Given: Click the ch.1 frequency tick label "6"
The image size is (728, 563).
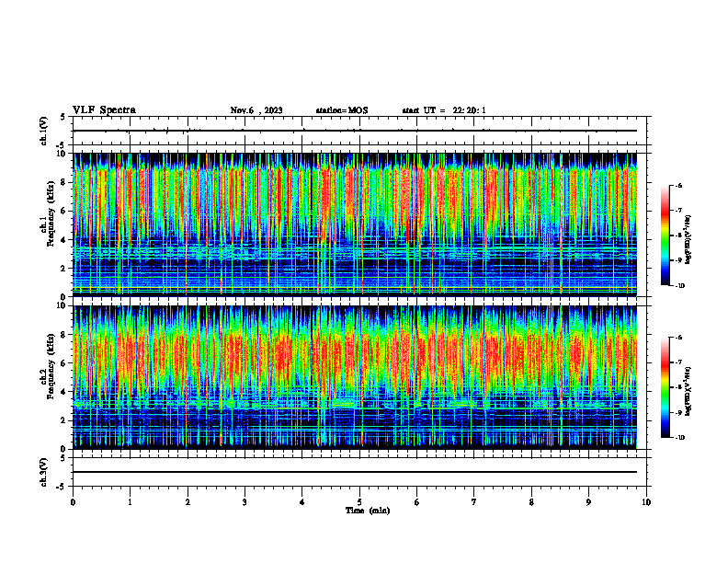Looking at the screenshot, I should click(64, 212).
